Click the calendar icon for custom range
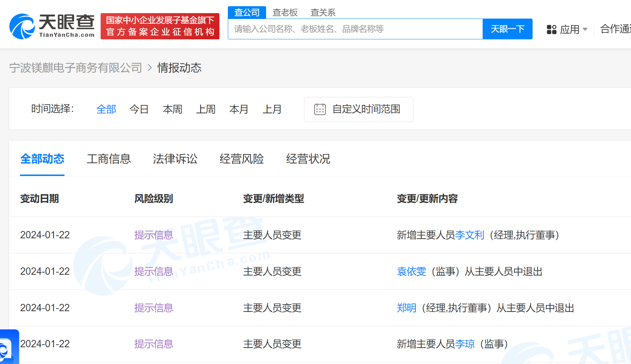631x364 pixels. pyautogui.click(x=320, y=109)
